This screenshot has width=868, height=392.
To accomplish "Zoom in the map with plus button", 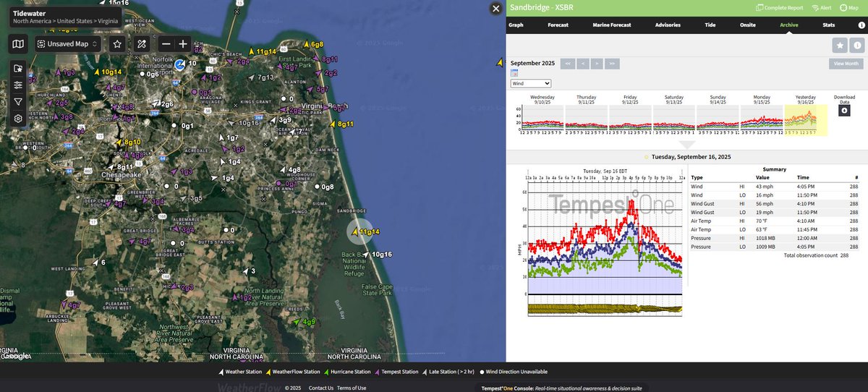I will [183, 44].
